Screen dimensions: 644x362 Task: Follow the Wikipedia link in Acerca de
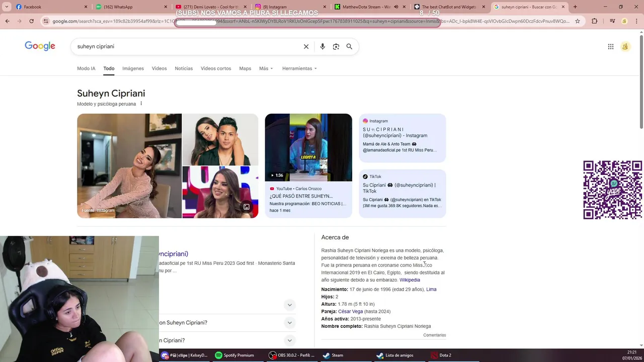click(410, 280)
